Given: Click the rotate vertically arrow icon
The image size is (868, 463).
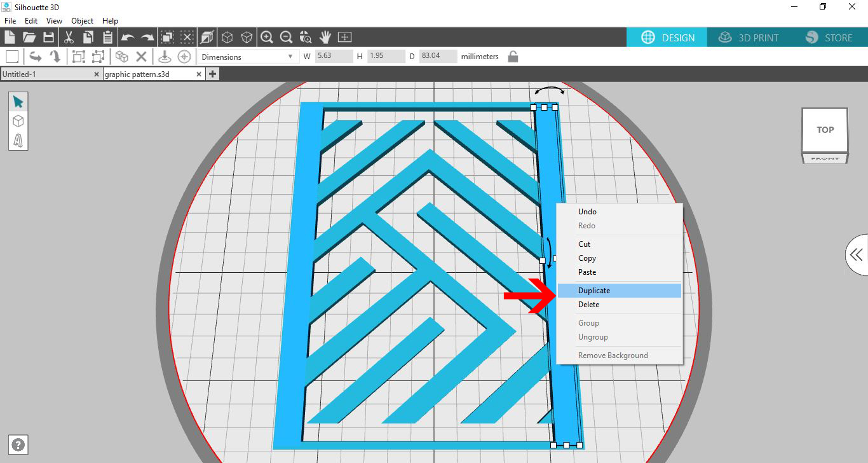Looking at the screenshot, I should [55, 57].
